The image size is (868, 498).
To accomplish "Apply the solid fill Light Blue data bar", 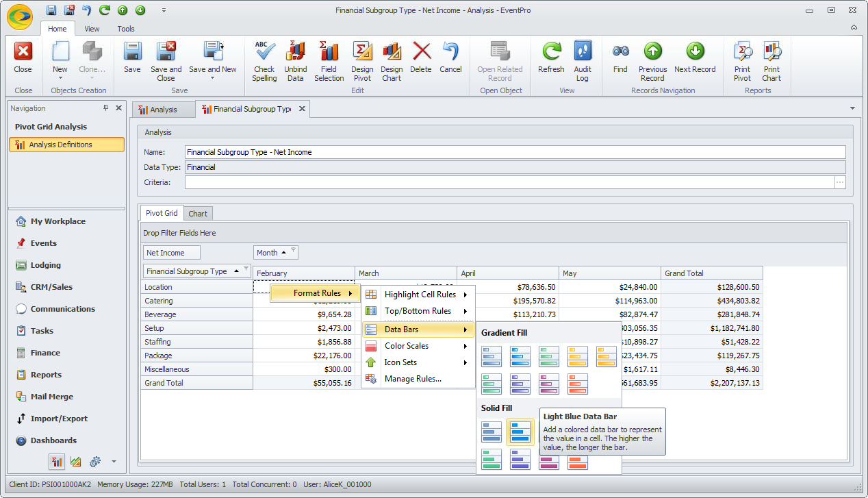I will coord(520,432).
